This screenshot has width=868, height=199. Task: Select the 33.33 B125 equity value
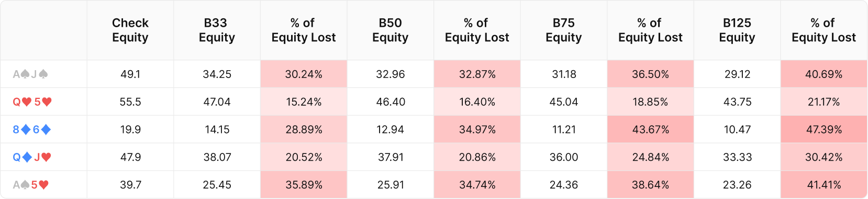tap(737, 158)
